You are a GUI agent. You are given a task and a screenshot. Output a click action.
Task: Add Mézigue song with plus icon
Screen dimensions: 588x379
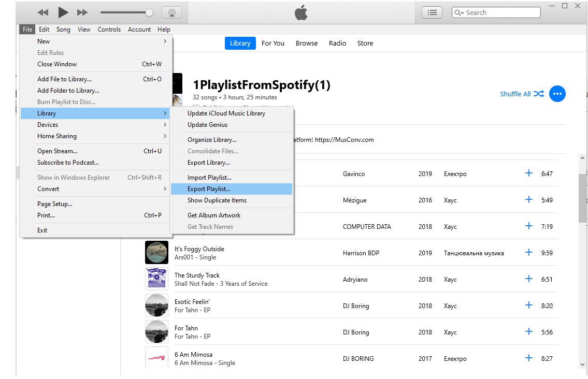(529, 199)
